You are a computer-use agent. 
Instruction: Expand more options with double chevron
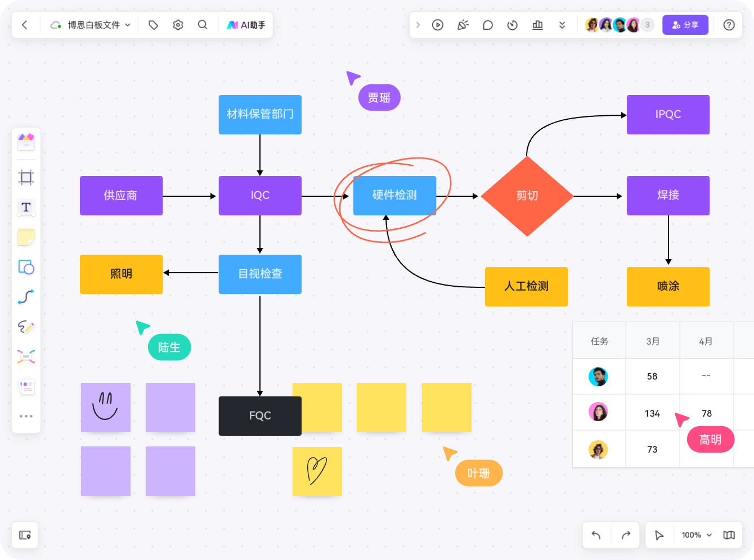pos(562,25)
